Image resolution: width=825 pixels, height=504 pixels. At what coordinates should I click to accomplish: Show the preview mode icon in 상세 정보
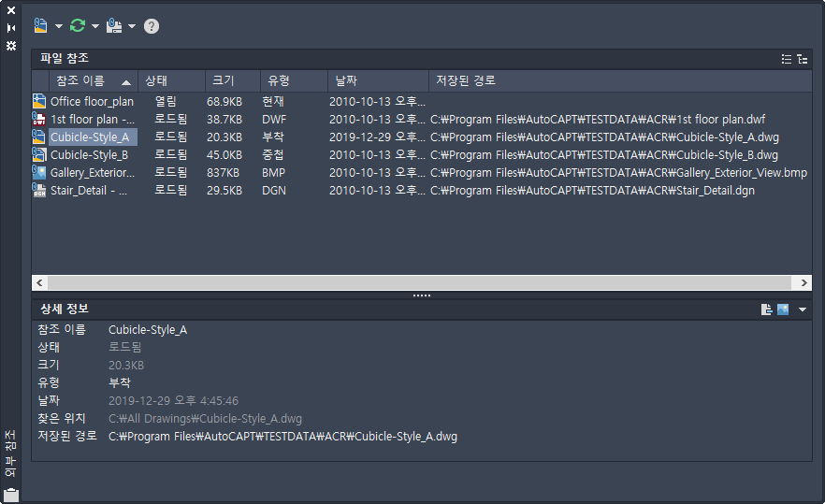tap(783, 310)
